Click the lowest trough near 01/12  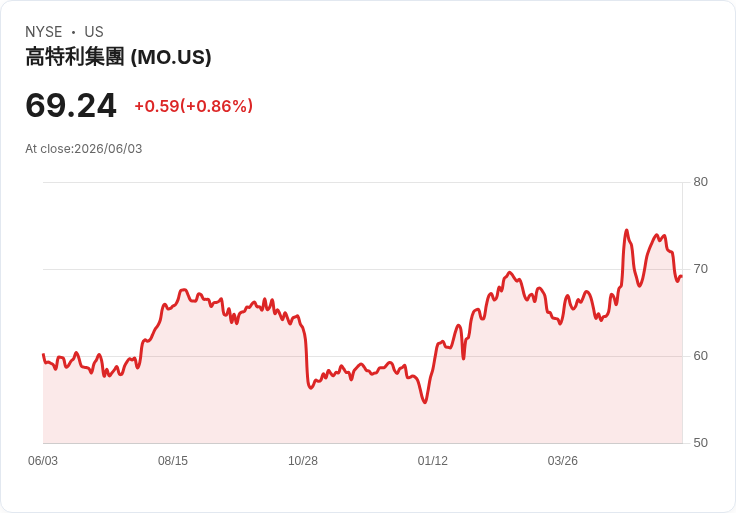425,402
